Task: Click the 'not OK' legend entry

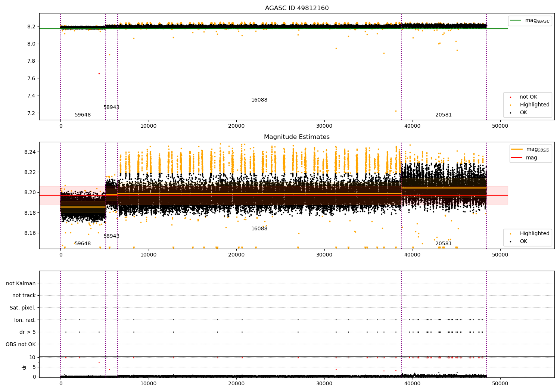Action: 528,97
